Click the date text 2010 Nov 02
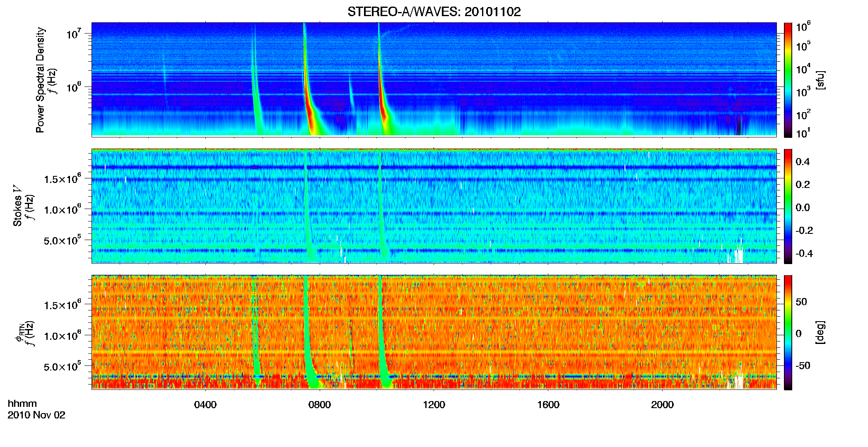 pyautogui.click(x=36, y=415)
